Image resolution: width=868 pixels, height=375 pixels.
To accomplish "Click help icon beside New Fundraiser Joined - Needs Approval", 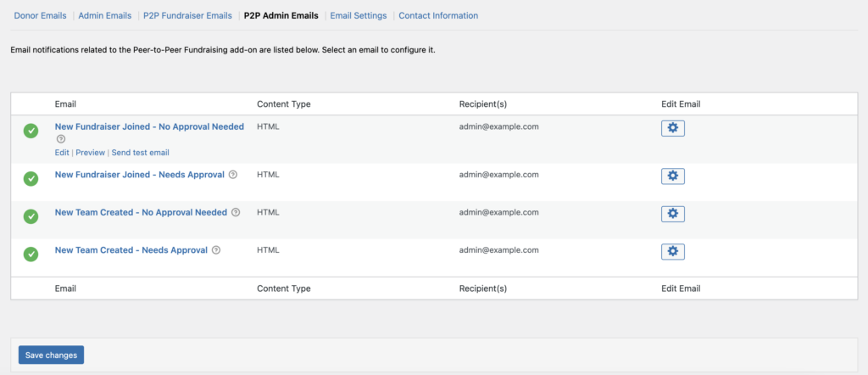I will coord(233,175).
